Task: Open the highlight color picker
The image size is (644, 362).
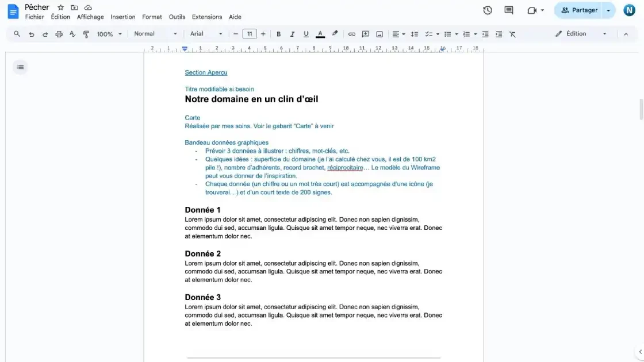Action: [335, 34]
